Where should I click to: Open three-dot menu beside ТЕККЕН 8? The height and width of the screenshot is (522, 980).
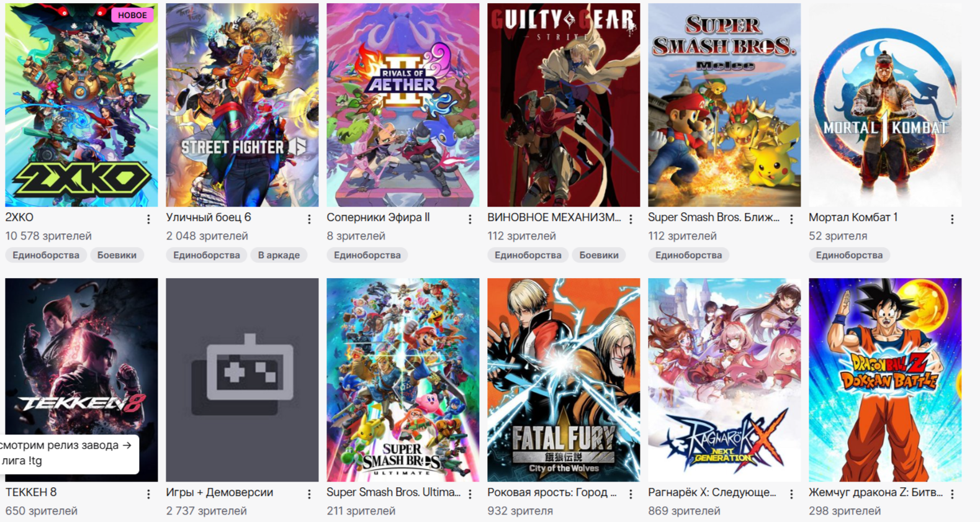[x=148, y=494]
